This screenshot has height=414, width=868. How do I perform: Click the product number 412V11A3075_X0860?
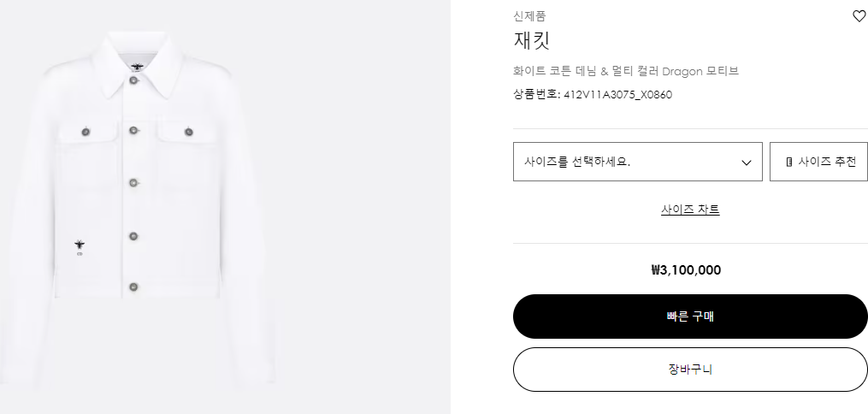617,95
